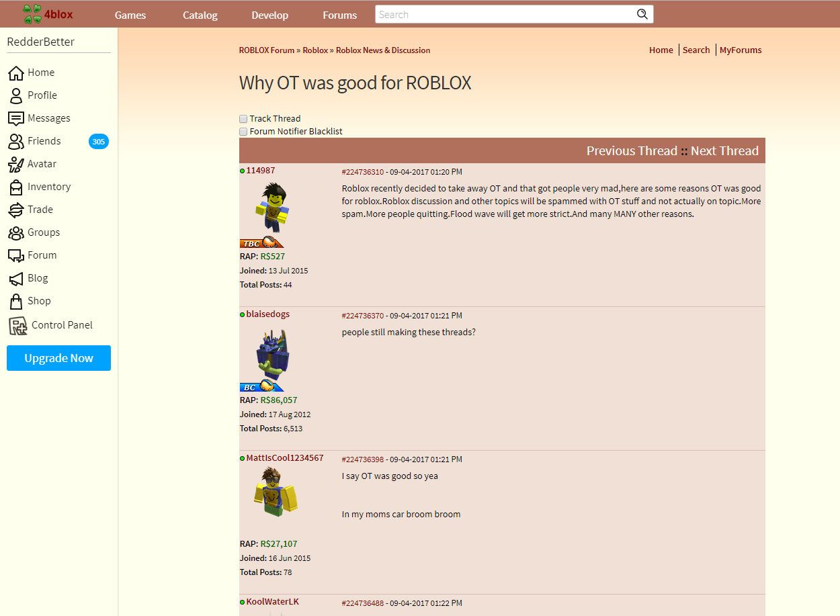Click online status dot beside blaisedogs

click(x=243, y=314)
